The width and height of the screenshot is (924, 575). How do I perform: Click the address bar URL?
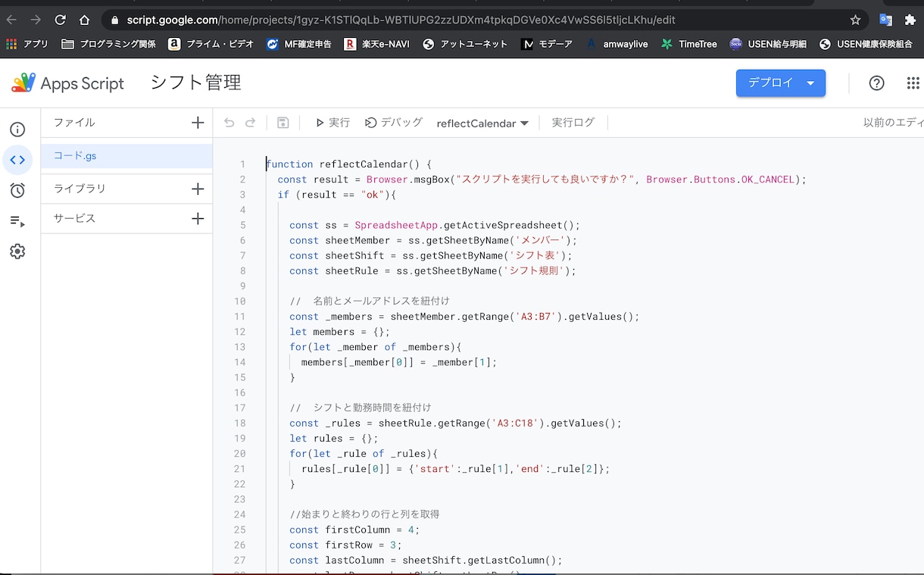[x=401, y=20]
